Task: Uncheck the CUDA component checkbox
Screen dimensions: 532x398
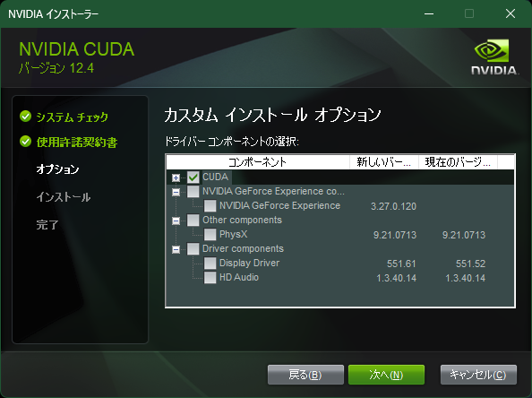Action: click(x=193, y=177)
